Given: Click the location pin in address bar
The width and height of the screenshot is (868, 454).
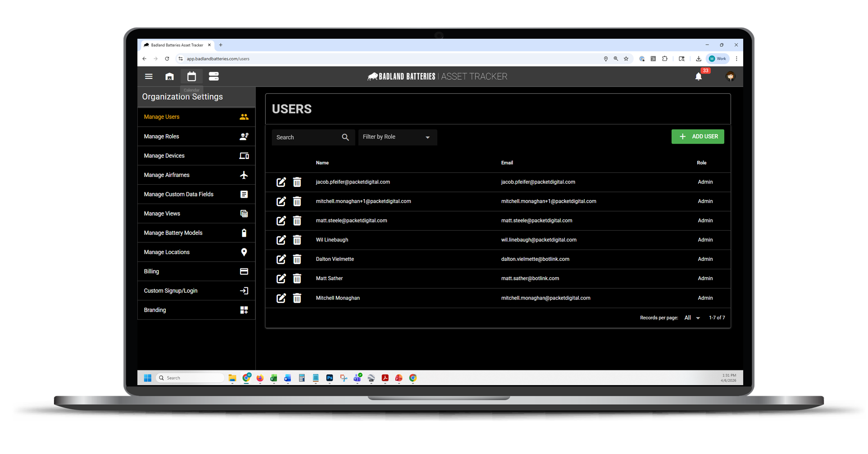Looking at the screenshot, I should (x=606, y=59).
